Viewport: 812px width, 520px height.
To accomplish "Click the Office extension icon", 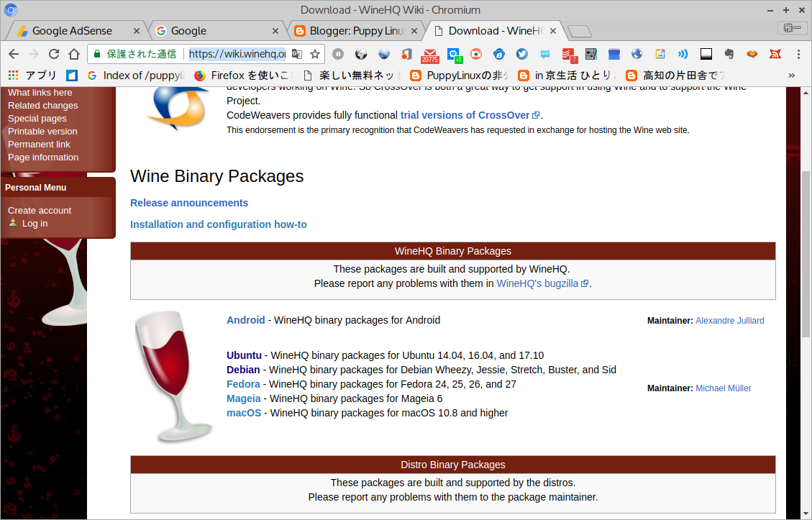I will [406, 54].
